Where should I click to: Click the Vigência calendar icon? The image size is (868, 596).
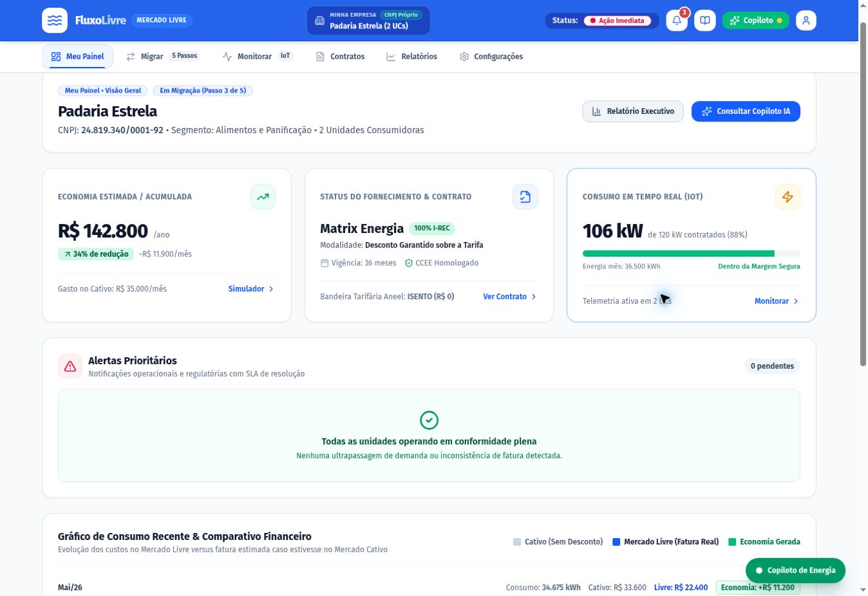(325, 263)
